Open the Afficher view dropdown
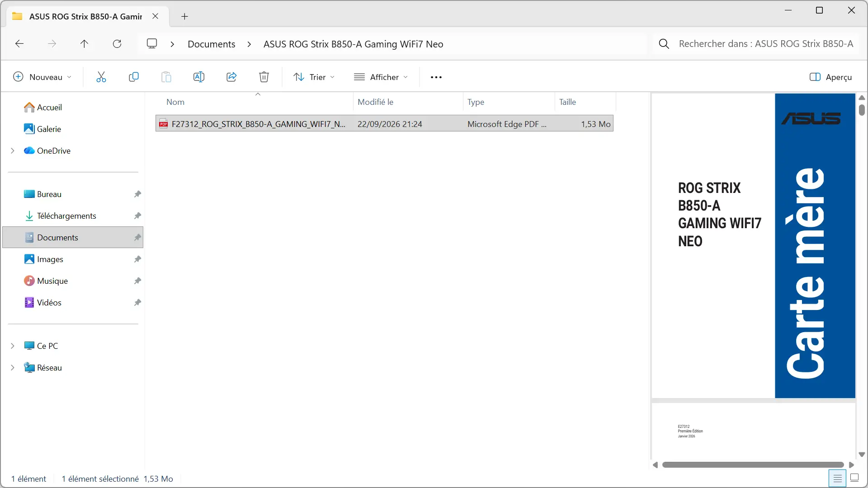Screen dimensions: 868x488 click(x=381, y=77)
